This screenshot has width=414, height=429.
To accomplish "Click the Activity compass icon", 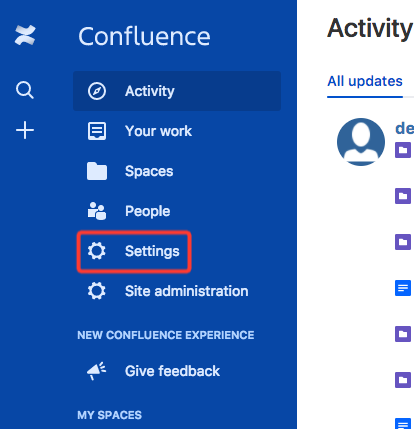I will tap(97, 91).
